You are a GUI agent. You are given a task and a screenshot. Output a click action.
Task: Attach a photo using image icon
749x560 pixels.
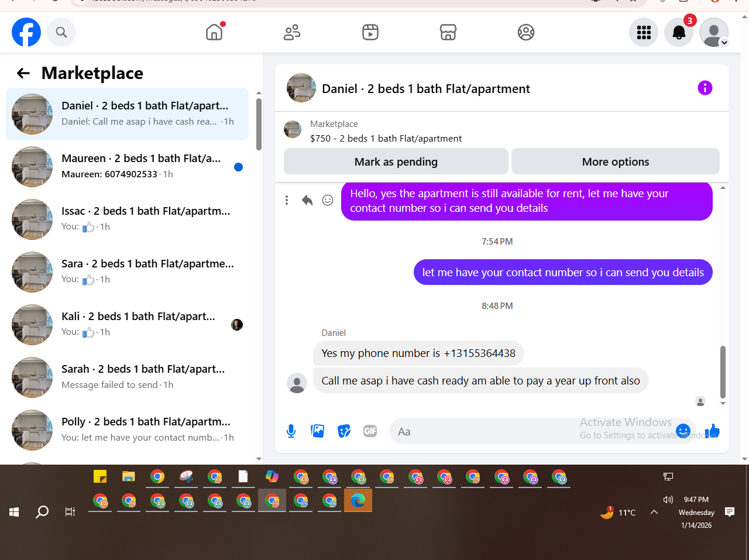coord(318,431)
